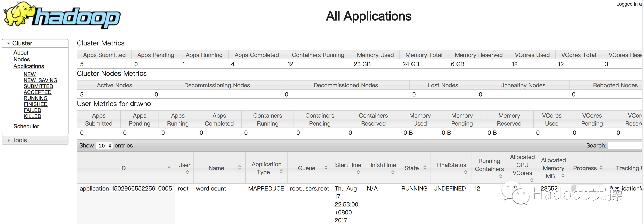This screenshot has width=644, height=224.
Task: Filter applications by ACCEPTED state
Action: 37,92
